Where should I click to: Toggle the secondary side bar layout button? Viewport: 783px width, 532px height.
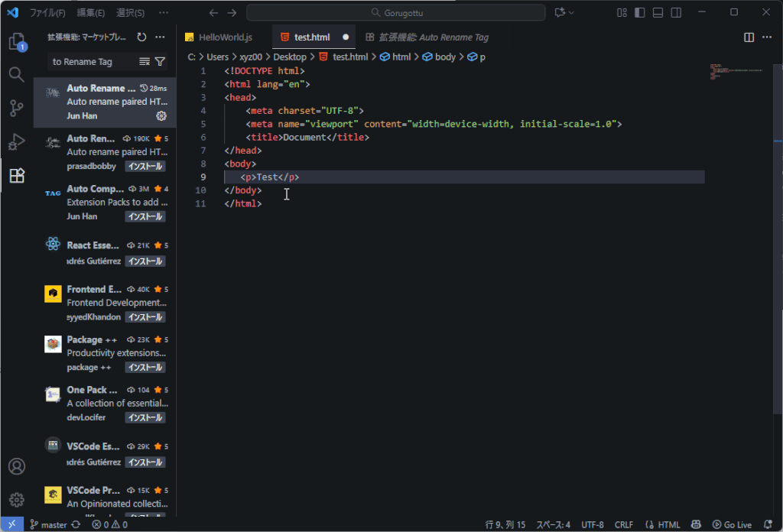coord(676,12)
